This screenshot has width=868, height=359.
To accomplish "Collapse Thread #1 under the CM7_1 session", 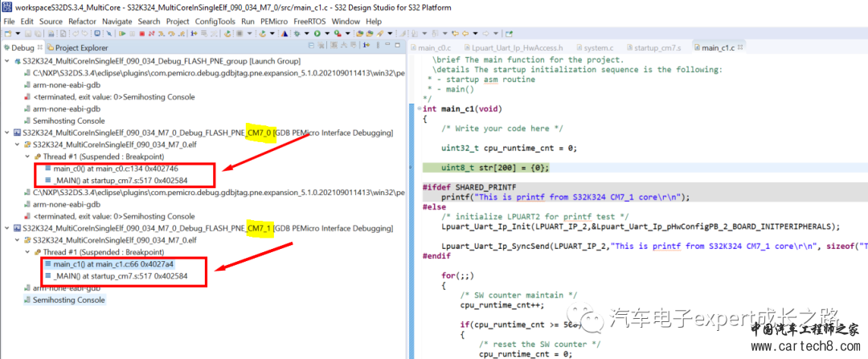I will (x=27, y=252).
